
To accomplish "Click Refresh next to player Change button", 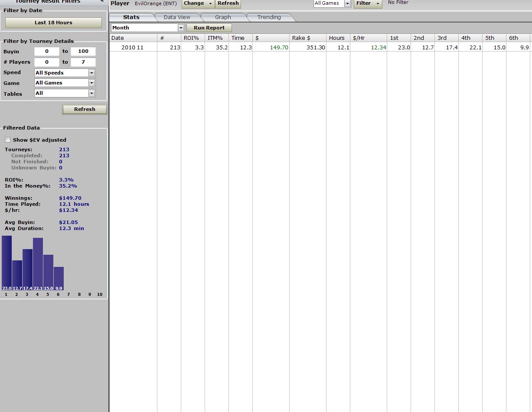I will (x=228, y=3).
